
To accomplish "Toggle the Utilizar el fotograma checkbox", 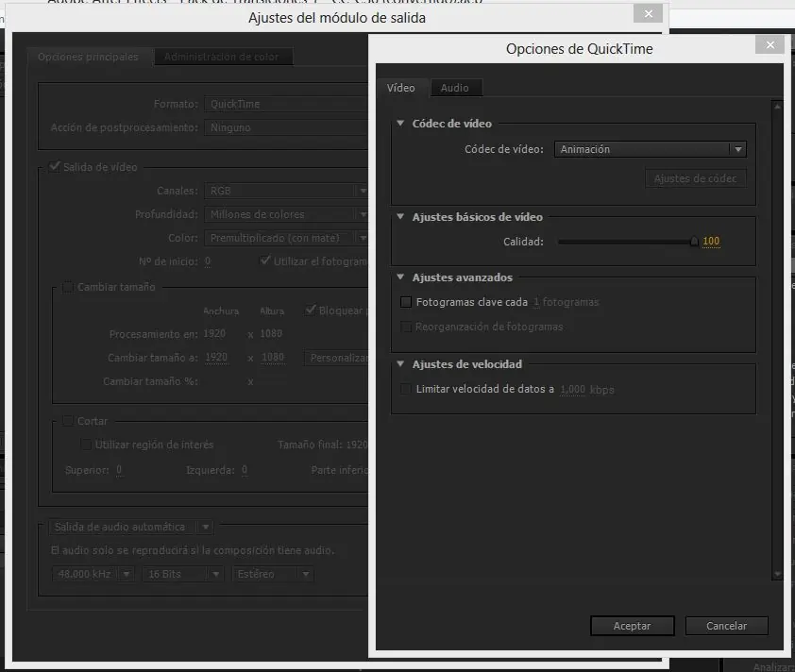I will 264,260.
